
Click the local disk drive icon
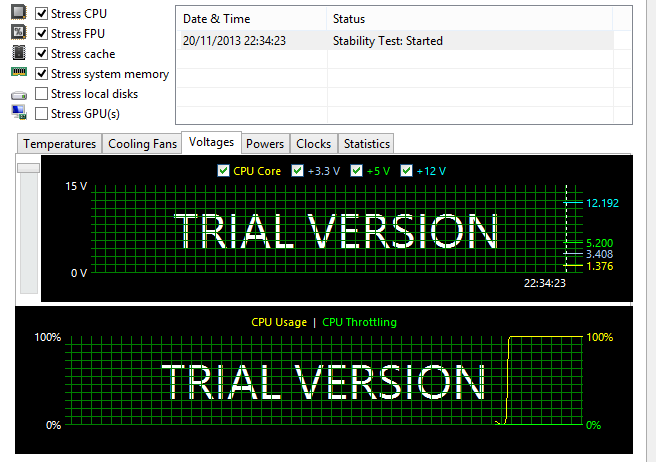click(18, 95)
